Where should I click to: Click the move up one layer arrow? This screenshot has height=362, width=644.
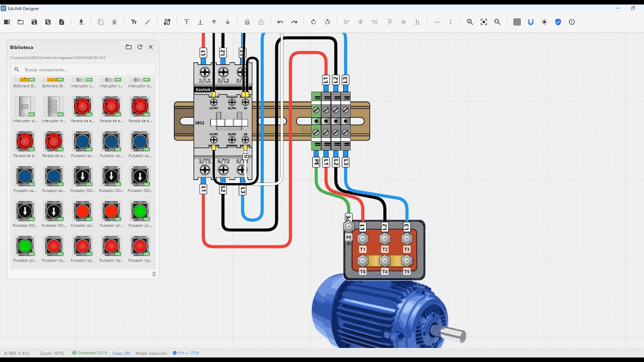pyautogui.click(x=214, y=22)
